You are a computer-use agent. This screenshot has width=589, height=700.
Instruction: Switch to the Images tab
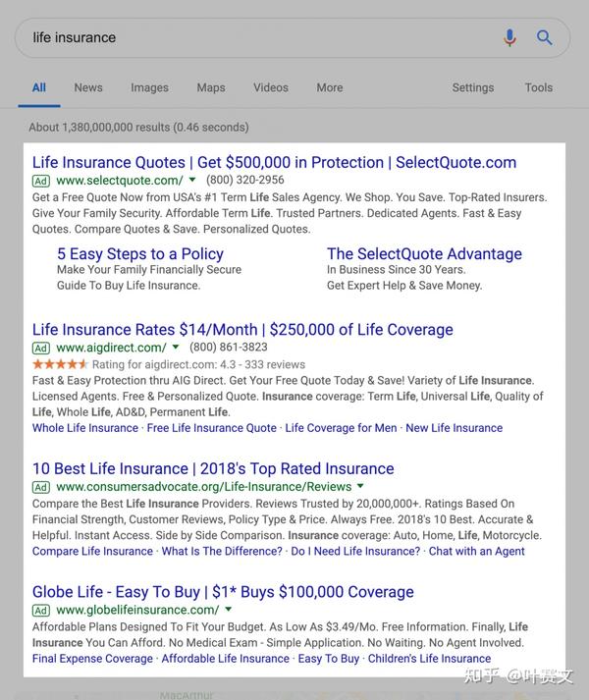[149, 87]
